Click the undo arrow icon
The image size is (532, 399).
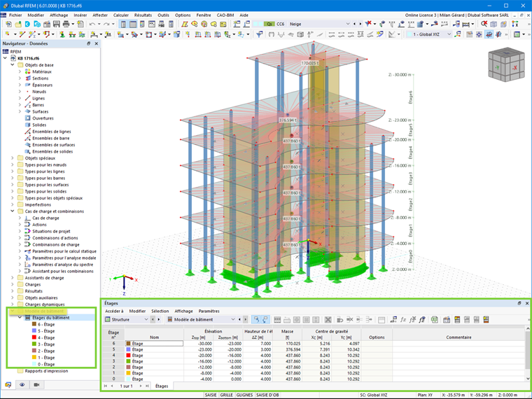pyautogui.click(x=92, y=24)
